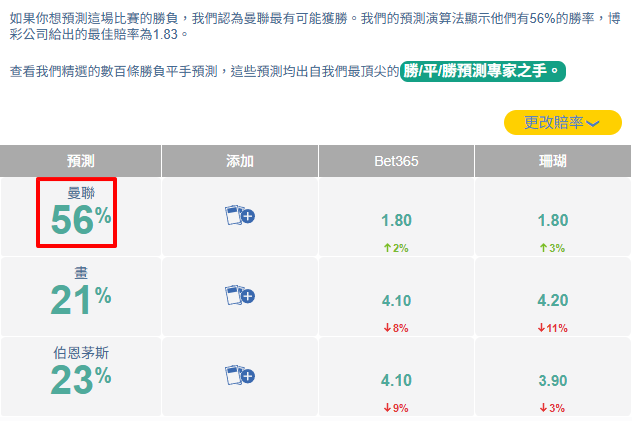632x421 pixels.
Task: Click the 伯恩茅斯 23% prediction cell
Action: [x=81, y=377]
